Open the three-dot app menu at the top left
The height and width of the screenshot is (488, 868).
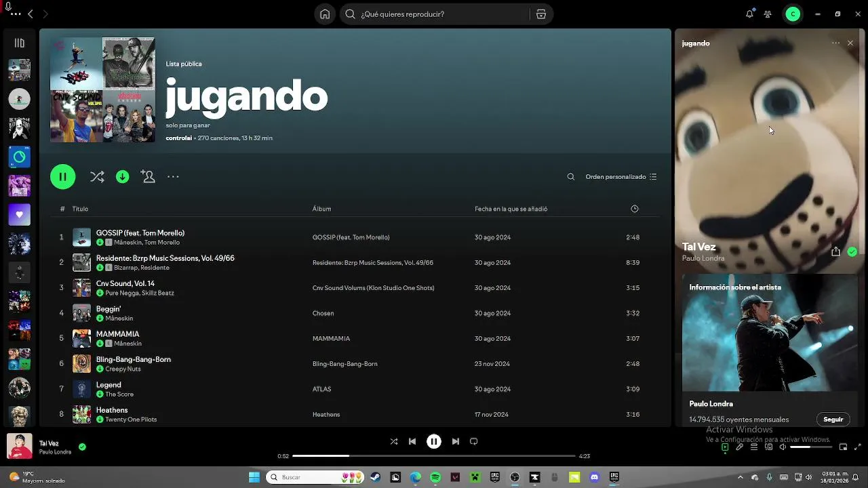[x=16, y=14]
